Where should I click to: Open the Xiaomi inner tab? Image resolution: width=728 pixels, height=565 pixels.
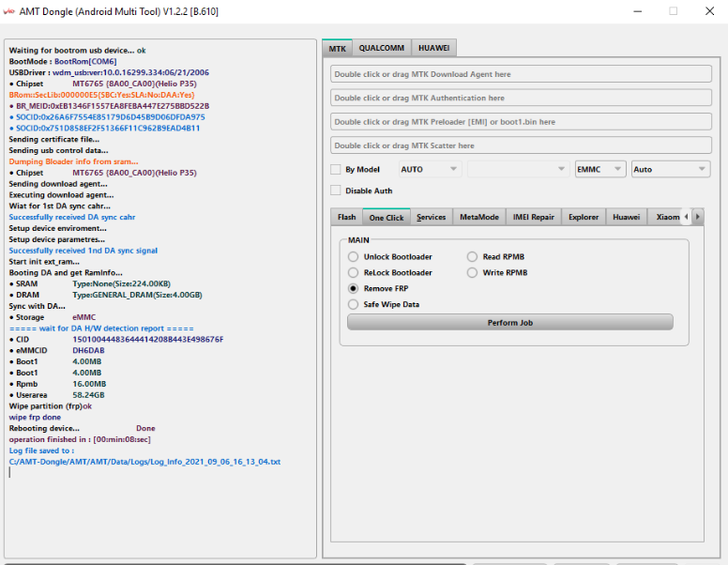click(x=665, y=217)
